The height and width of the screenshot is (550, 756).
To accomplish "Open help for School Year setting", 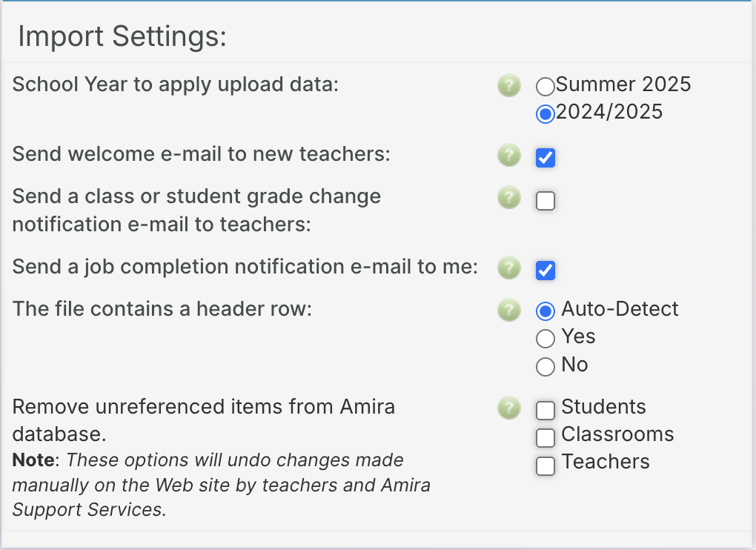I will tap(509, 85).
